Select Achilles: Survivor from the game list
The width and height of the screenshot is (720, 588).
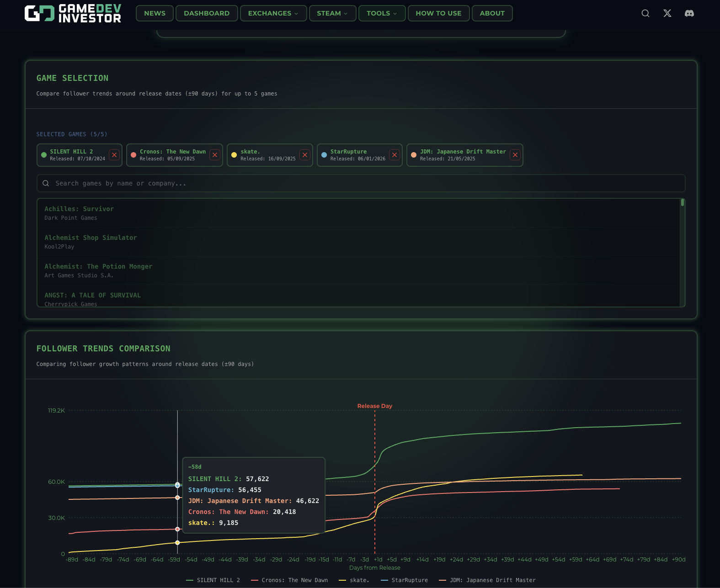(x=358, y=213)
